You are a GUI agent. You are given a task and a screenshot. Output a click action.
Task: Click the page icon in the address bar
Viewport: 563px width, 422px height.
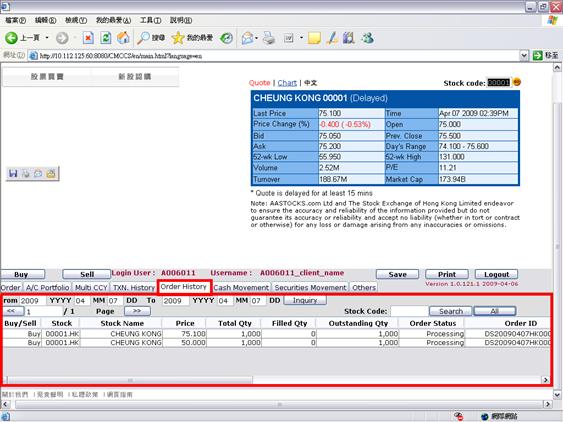pos(33,56)
